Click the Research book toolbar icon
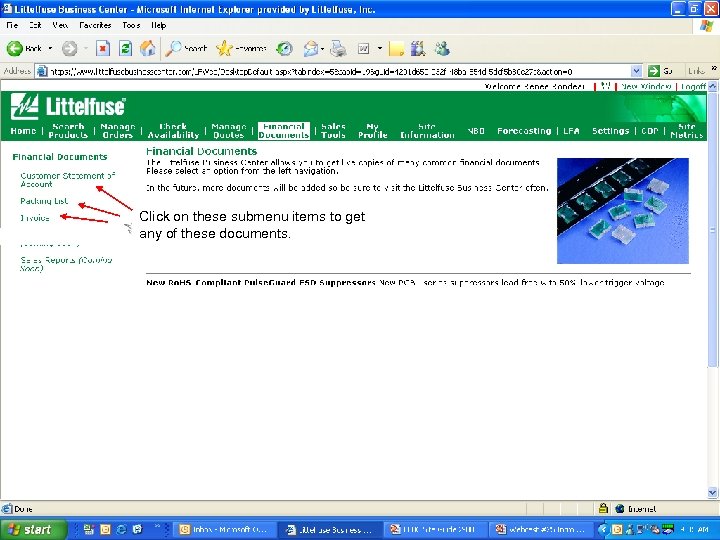The width and height of the screenshot is (720, 540). tap(418, 49)
